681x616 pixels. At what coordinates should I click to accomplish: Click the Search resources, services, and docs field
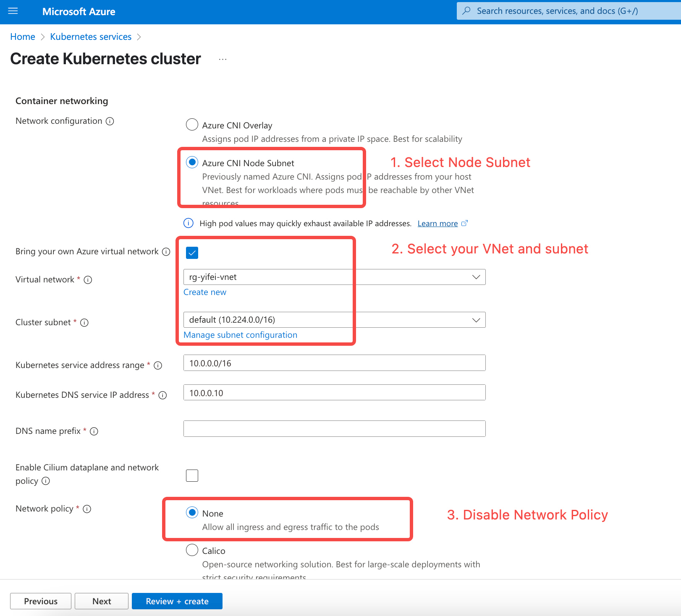point(568,11)
